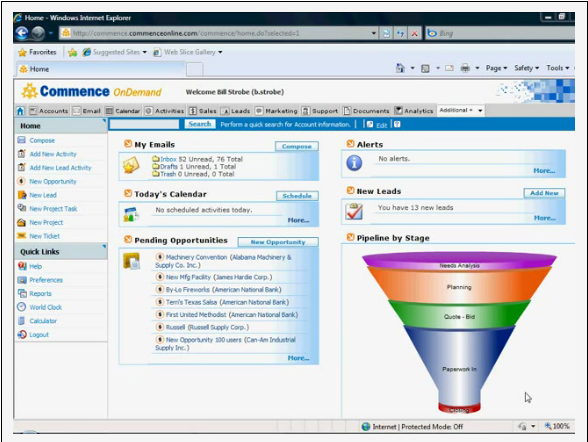Screen dimensions: 588x442
Task: Click the Reports icon in Quick Links
Action: [x=22, y=294]
